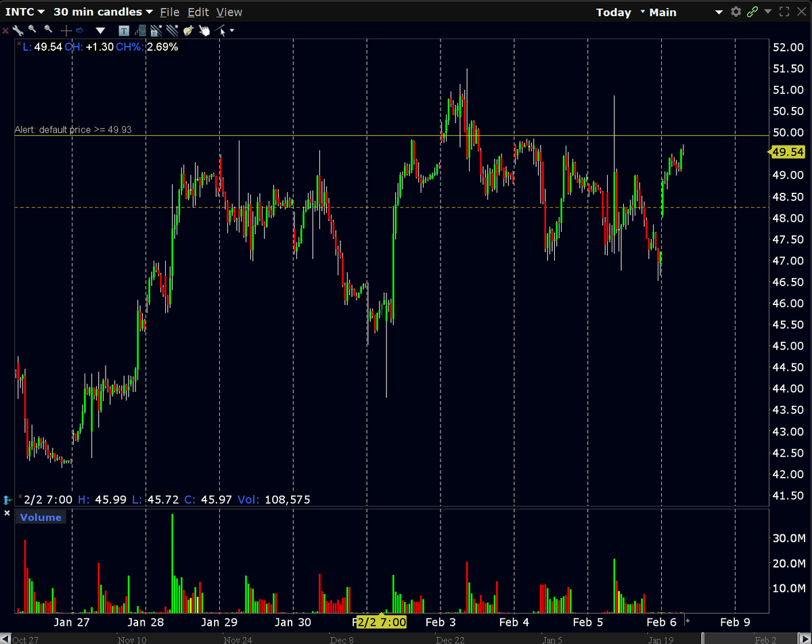The height and width of the screenshot is (644, 812).
Task: Expand the link group dropdown arrow
Action: tap(768, 12)
